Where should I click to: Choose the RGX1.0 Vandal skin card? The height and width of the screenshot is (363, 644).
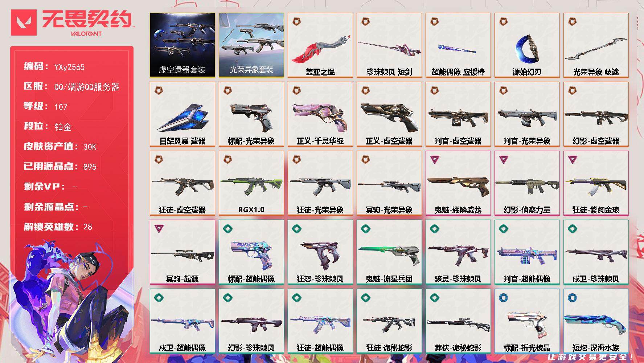point(251,183)
